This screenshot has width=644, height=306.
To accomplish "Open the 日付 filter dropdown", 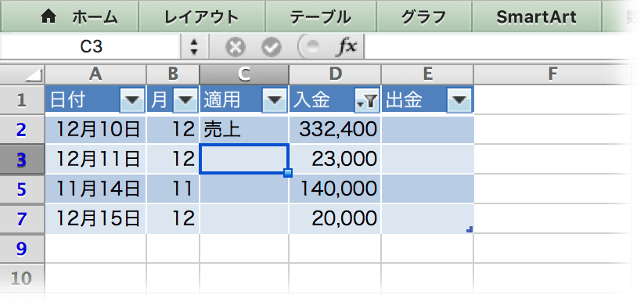I will pyautogui.click(x=132, y=99).
